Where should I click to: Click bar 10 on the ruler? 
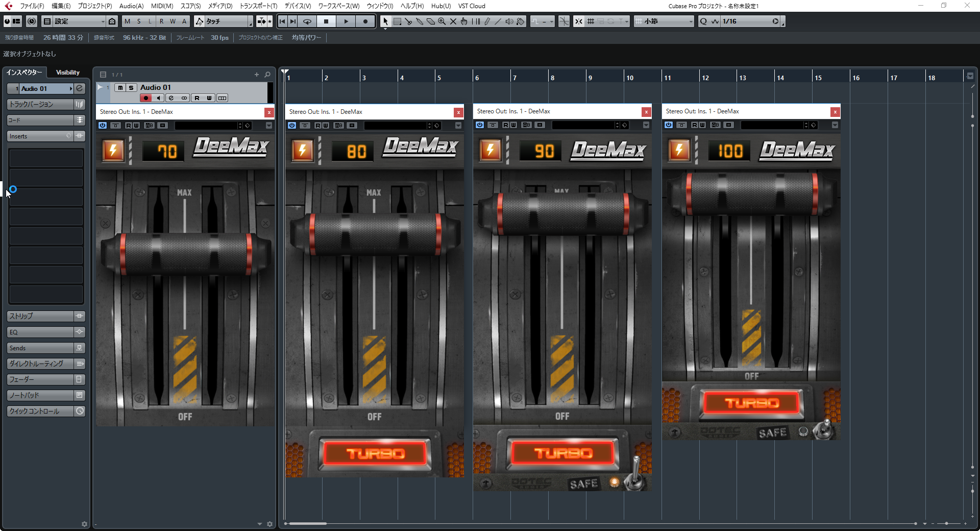(x=630, y=78)
